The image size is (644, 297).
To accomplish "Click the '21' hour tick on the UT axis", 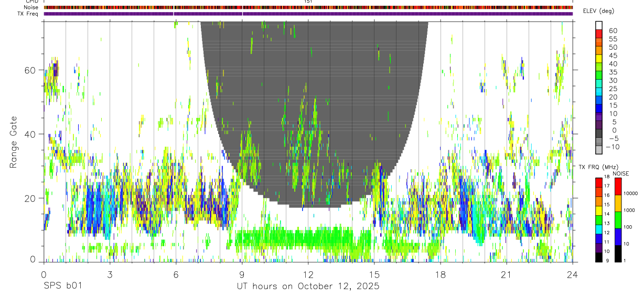I will tap(506, 274).
